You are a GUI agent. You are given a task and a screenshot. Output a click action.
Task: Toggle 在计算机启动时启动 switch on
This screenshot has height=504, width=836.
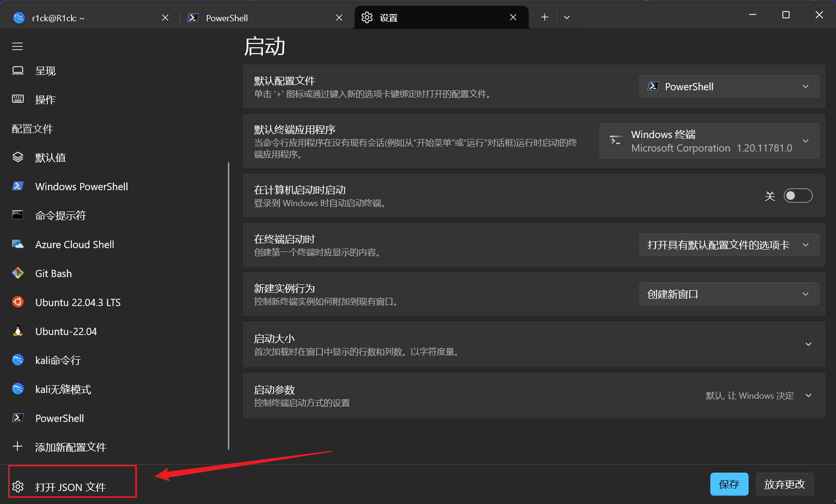(x=798, y=196)
